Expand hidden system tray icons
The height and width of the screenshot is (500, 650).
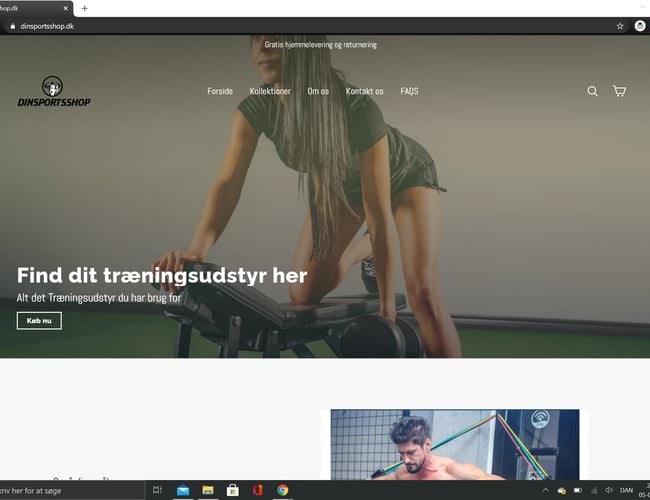click(x=545, y=490)
